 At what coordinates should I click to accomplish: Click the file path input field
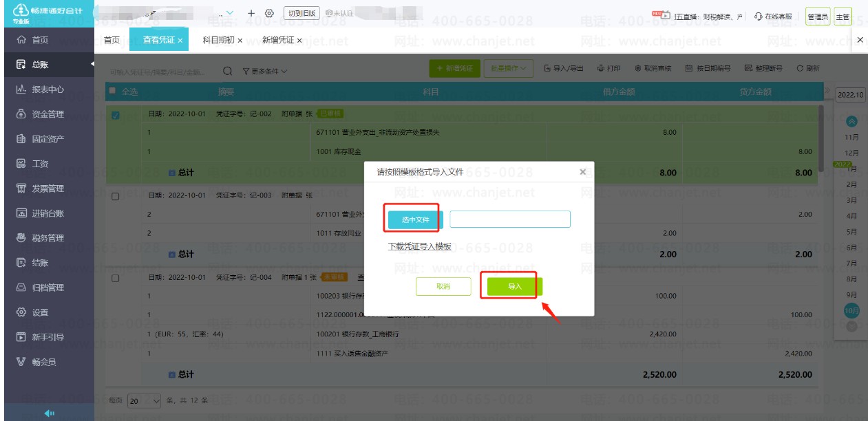click(x=510, y=219)
